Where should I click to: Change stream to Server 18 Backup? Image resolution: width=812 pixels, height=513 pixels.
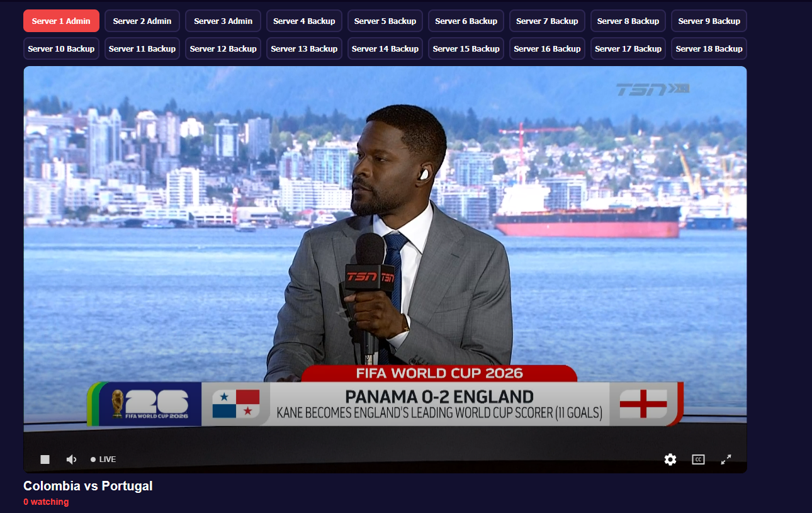pyautogui.click(x=709, y=48)
